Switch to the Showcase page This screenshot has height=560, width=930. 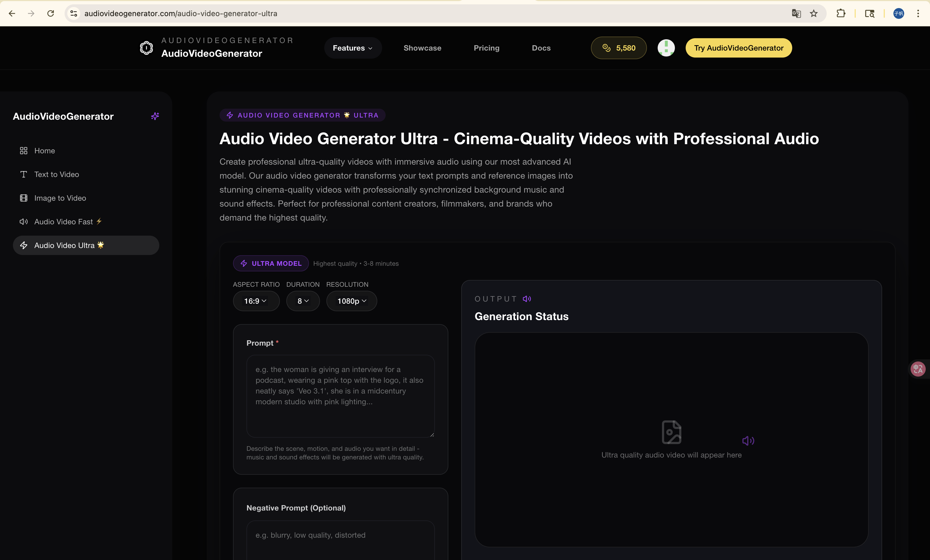[x=422, y=48]
